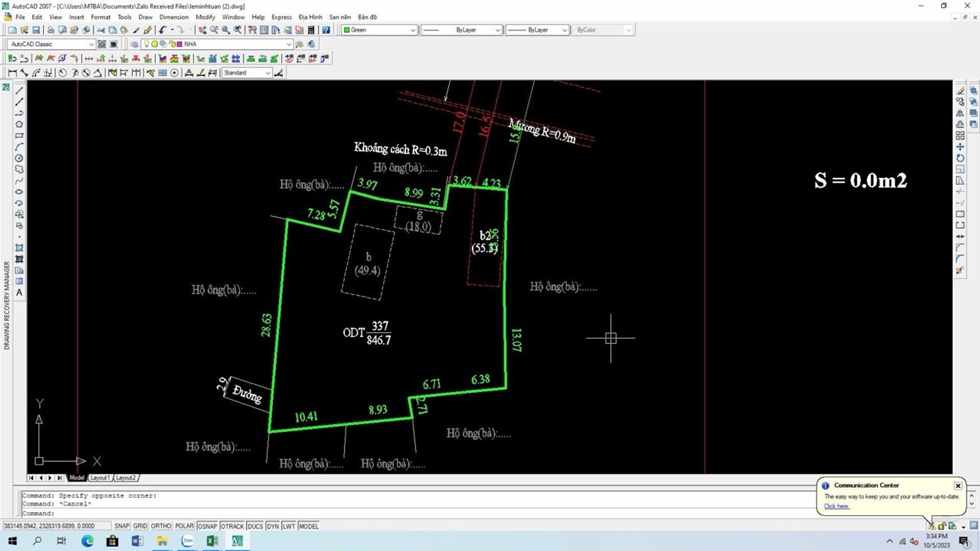Screen dimensions: 980x551
Task: Open the Help question mark icon
Action: coord(326,30)
